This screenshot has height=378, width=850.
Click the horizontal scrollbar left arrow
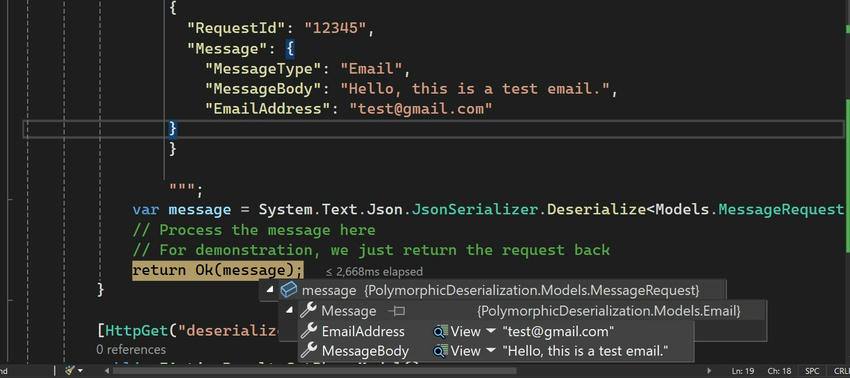(x=107, y=371)
